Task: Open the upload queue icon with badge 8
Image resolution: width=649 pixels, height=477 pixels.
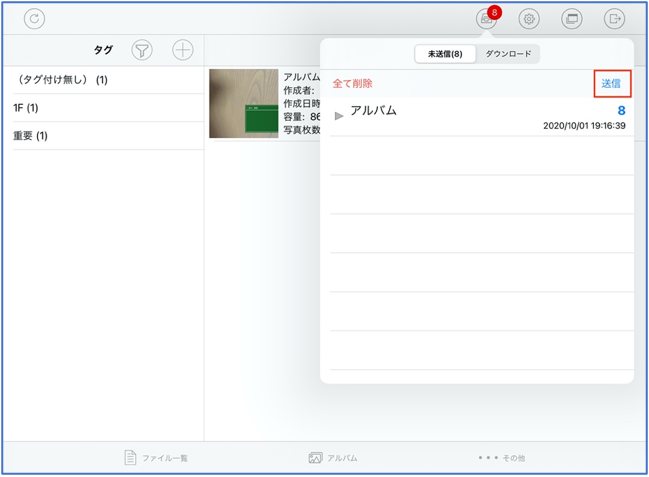Action: (x=486, y=19)
